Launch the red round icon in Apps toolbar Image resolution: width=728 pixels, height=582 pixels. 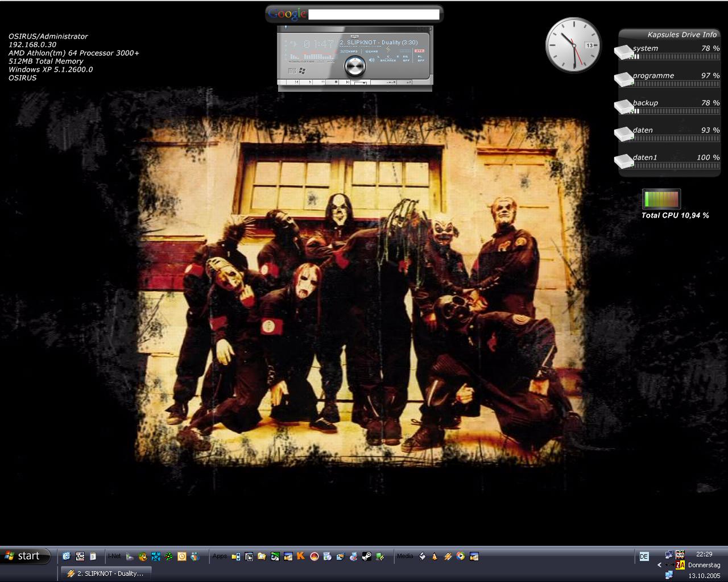click(x=314, y=556)
